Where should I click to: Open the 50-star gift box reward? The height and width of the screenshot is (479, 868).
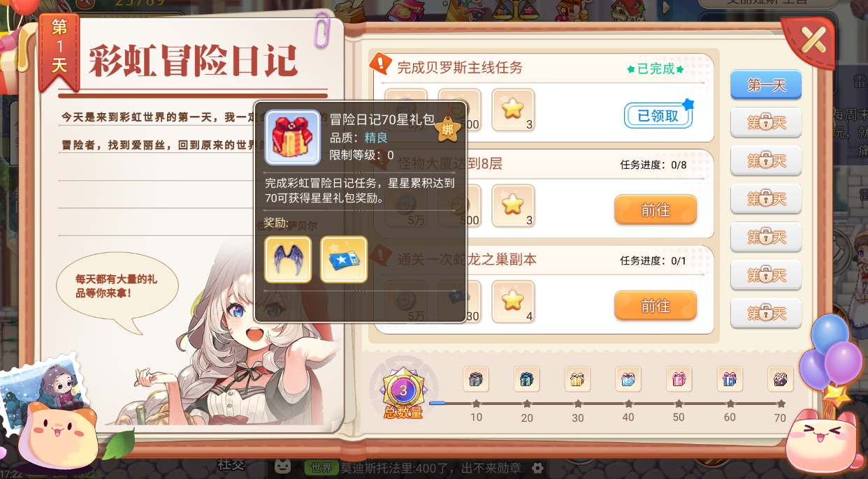pos(679,379)
